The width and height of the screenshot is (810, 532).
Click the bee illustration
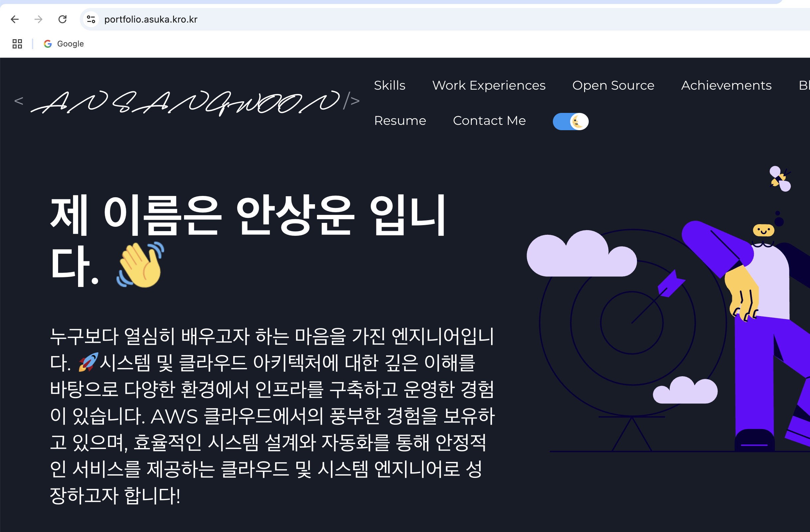click(780, 179)
